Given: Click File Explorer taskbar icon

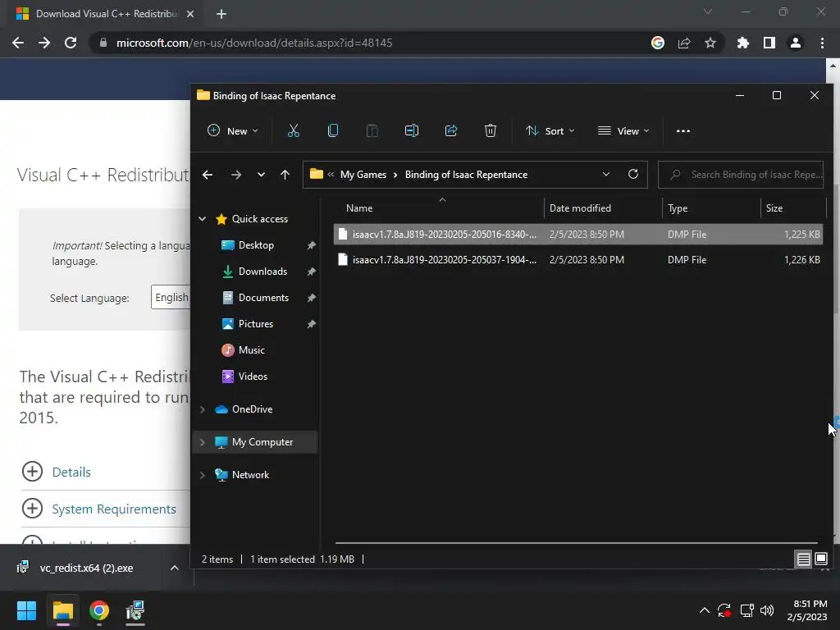Looking at the screenshot, I should [x=62, y=610].
